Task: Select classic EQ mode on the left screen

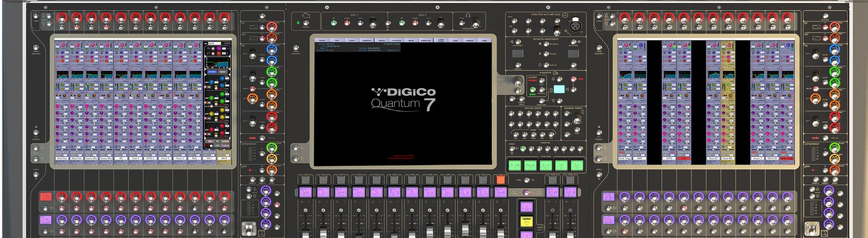Action: click(x=223, y=72)
